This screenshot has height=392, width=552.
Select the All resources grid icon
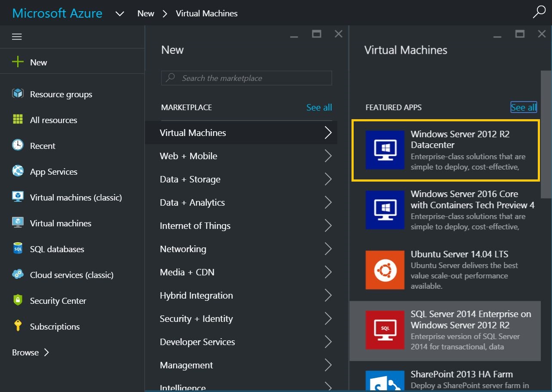click(x=17, y=120)
